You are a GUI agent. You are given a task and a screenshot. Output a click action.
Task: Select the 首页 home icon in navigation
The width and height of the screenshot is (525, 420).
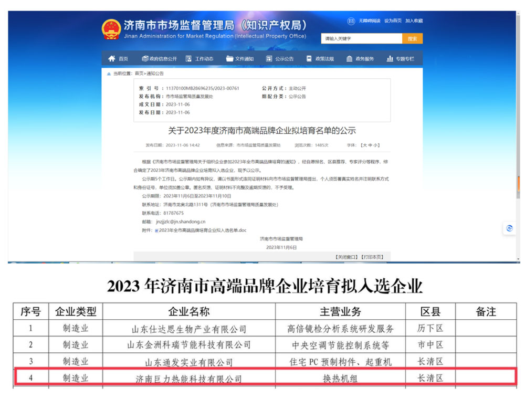[112, 58]
